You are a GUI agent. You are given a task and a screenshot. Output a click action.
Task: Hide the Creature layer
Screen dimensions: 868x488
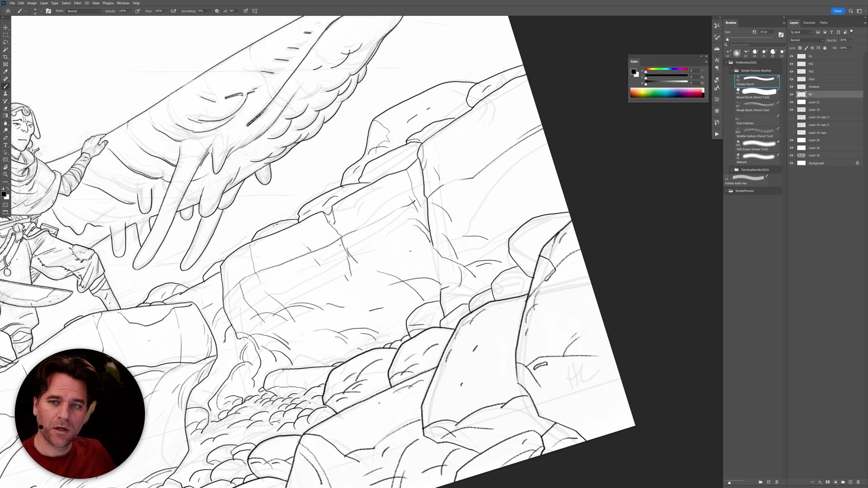click(792, 87)
